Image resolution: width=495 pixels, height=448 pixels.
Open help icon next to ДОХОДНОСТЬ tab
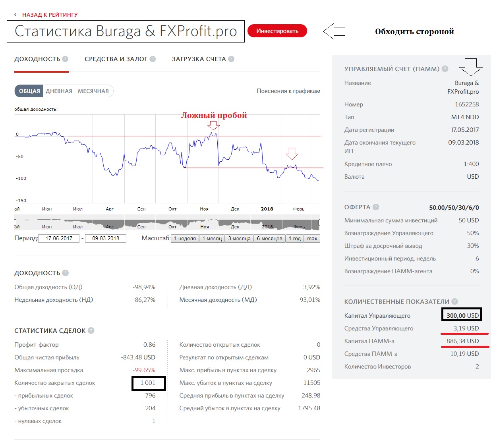(x=65, y=59)
